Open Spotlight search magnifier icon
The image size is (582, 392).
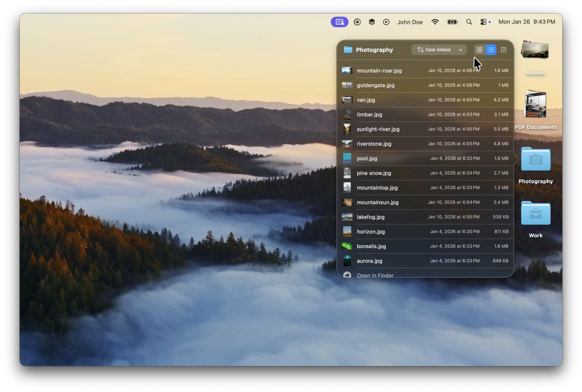469,22
